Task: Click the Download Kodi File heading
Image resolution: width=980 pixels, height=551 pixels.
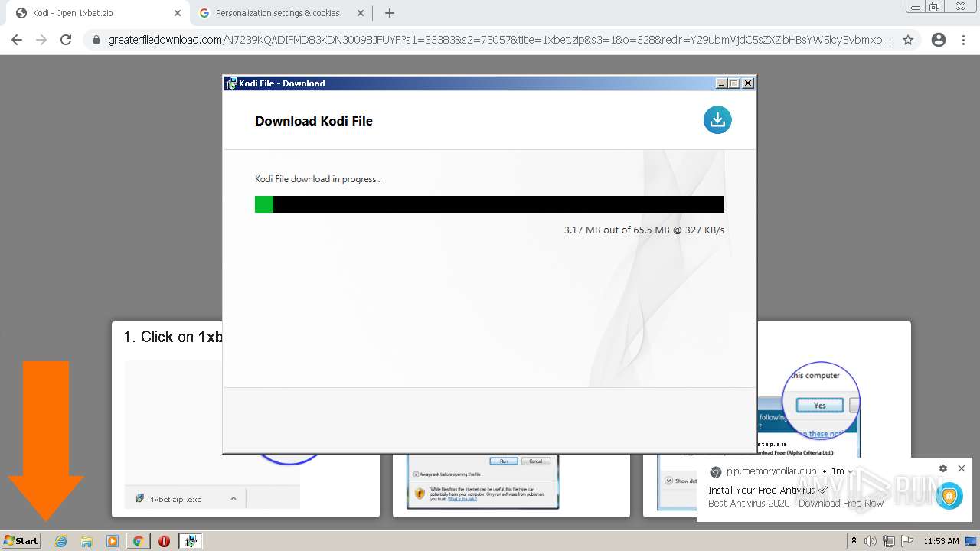Action: point(314,121)
